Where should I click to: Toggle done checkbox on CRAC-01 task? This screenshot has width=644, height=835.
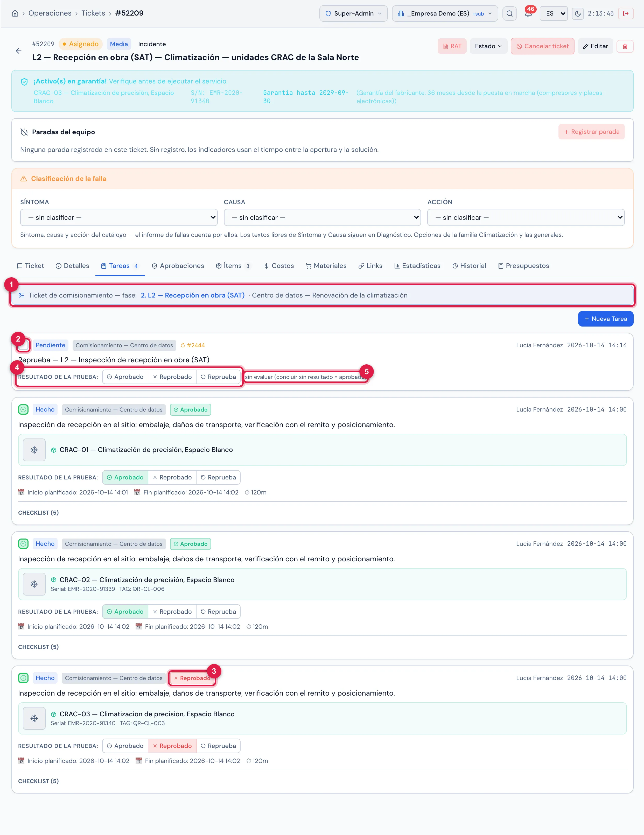click(x=23, y=409)
